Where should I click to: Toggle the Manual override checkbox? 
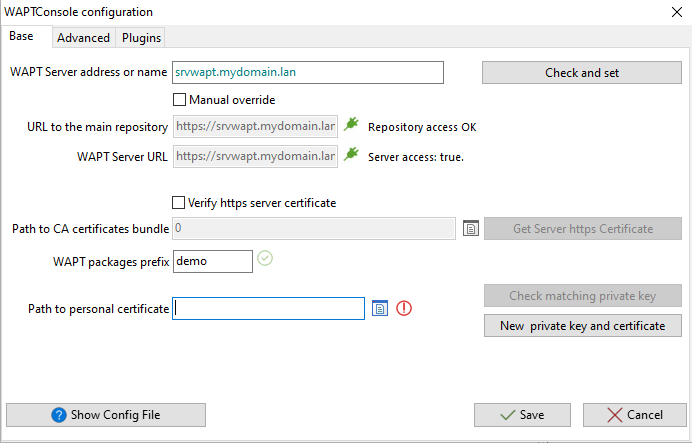tap(179, 100)
